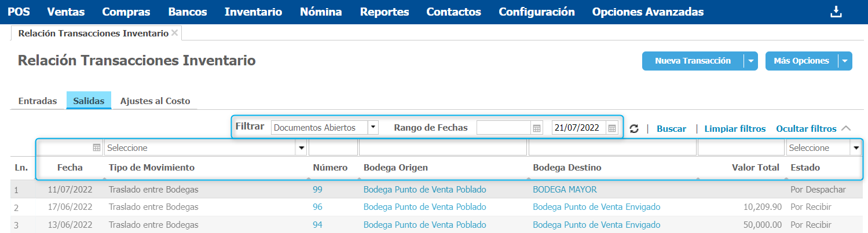
Task: Click the Limpiar filtros link
Action: click(x=735, y=128)
